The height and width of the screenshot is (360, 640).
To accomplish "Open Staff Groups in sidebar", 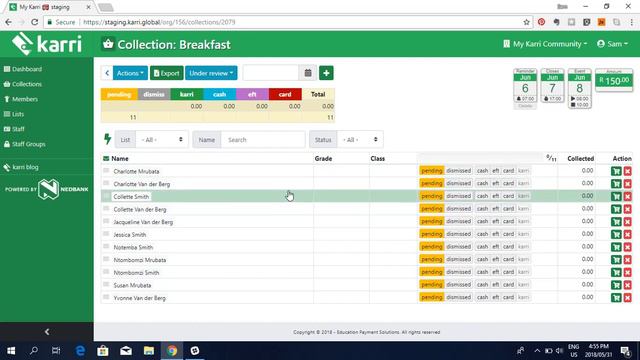I will tap(24, 144).
